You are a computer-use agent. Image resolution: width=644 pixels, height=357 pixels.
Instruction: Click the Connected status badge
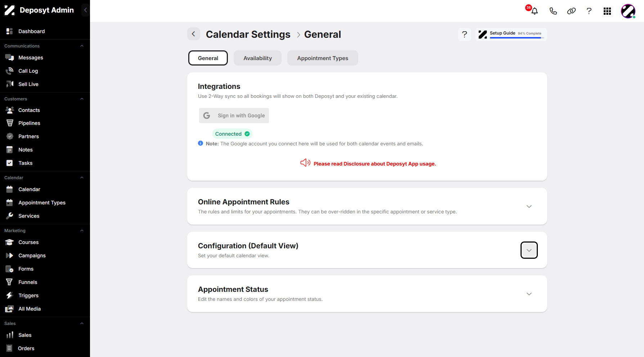pyautogui.click(x=232, y=134)
